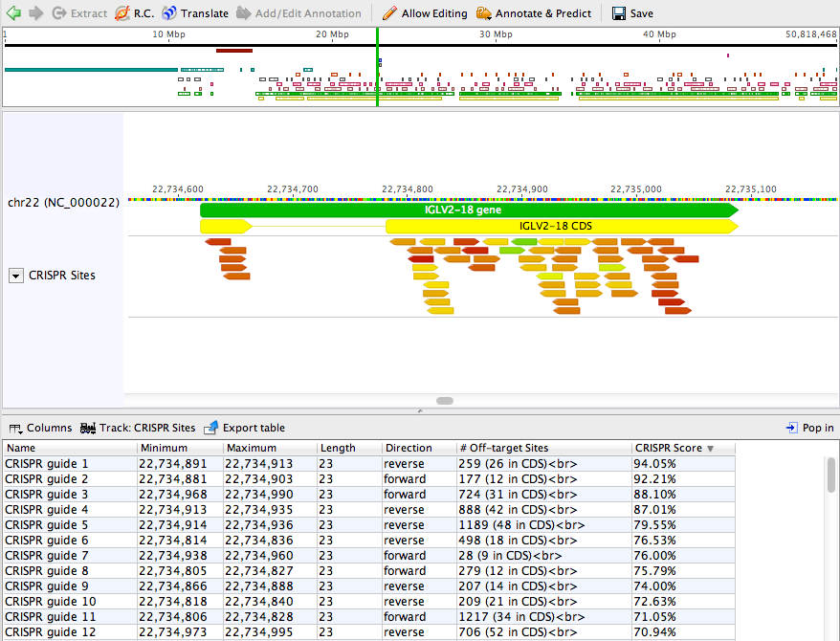Screen dimensions: 840x641
Task: Click the horizontal scrollbar thumb in the viewer
Action: click(445, 401)
